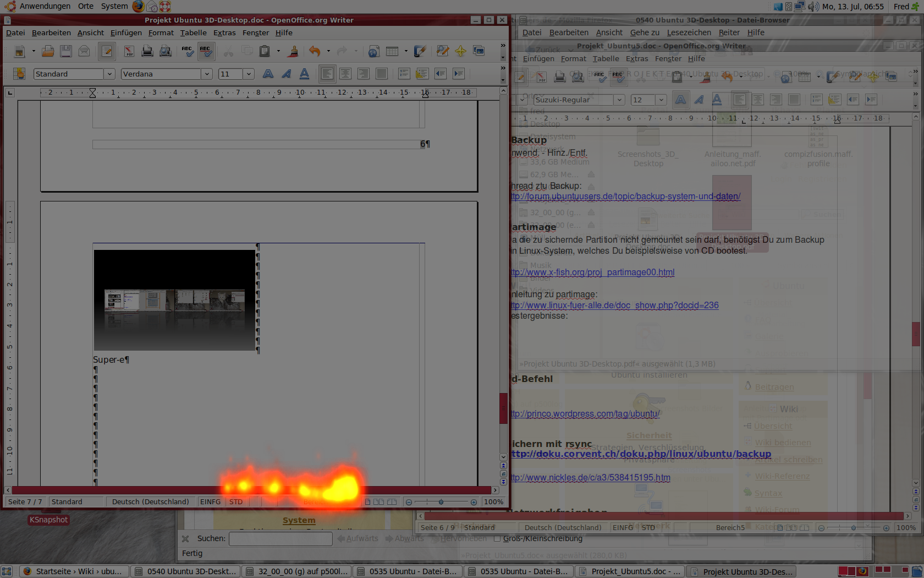The height and width of the screenshot is (578, 924).
Task: Select Centered alignment in front Writer
Action: [345, 74]
